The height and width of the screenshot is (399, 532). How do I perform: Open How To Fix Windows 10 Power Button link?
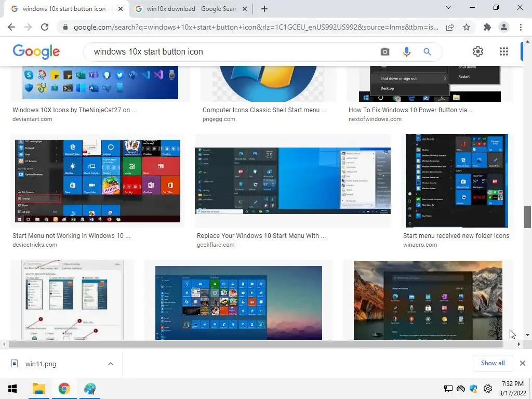point(411,110)
